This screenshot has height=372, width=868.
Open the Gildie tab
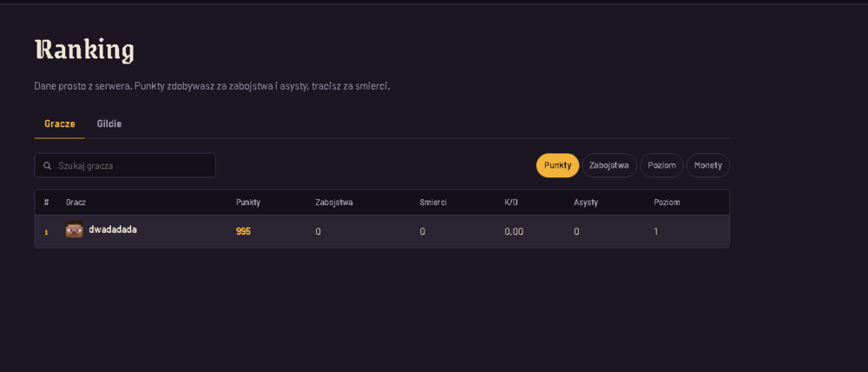(x=109, y=123)
